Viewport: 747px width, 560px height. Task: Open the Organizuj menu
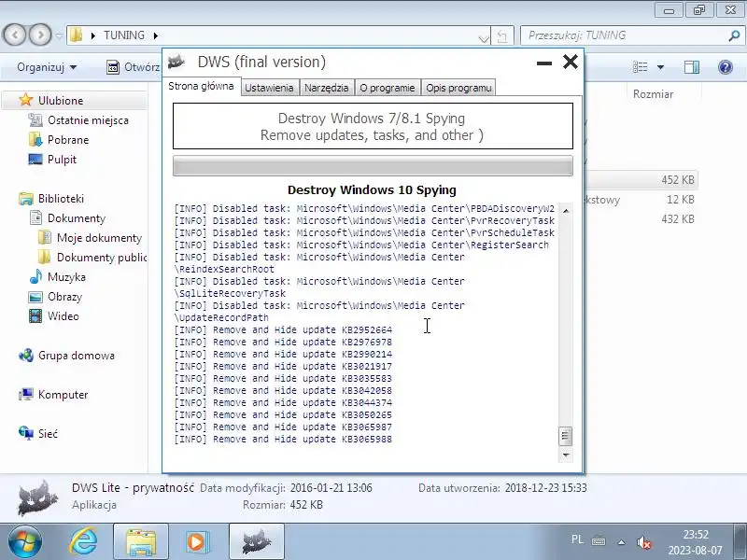pyautogui.click(x=47, y=67)
